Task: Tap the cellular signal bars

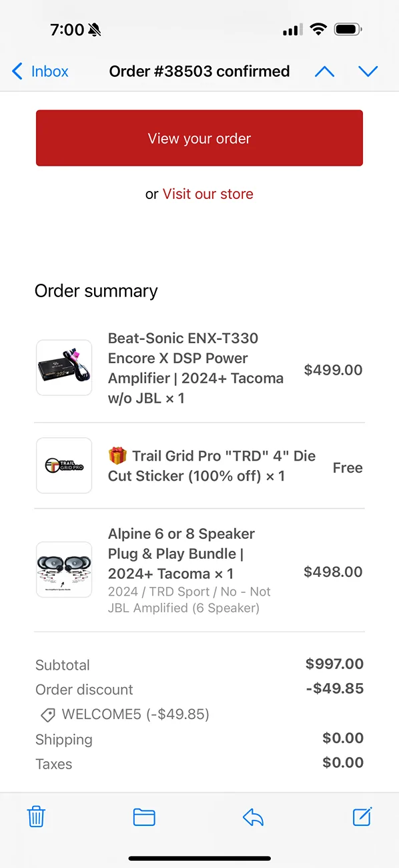Action: pos(292,29)
